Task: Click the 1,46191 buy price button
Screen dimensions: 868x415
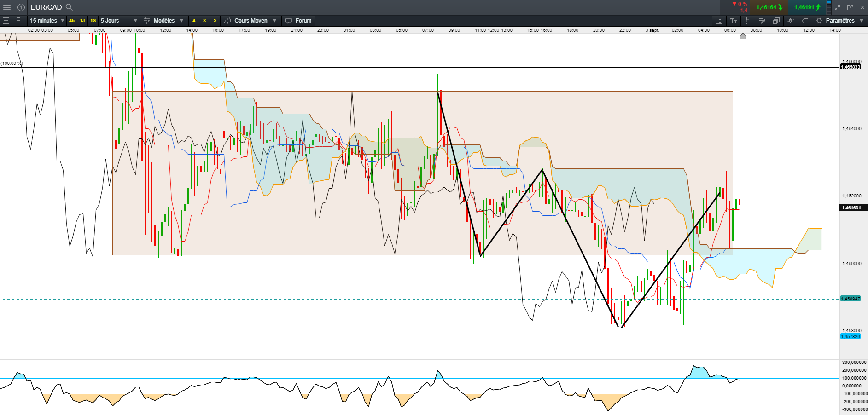Action: 807,7
